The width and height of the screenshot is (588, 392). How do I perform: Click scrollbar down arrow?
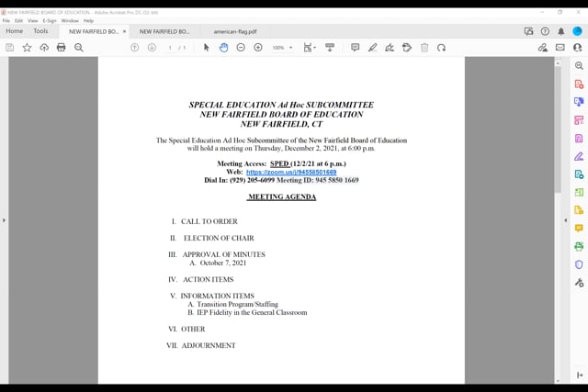click(x=558, y=381)
